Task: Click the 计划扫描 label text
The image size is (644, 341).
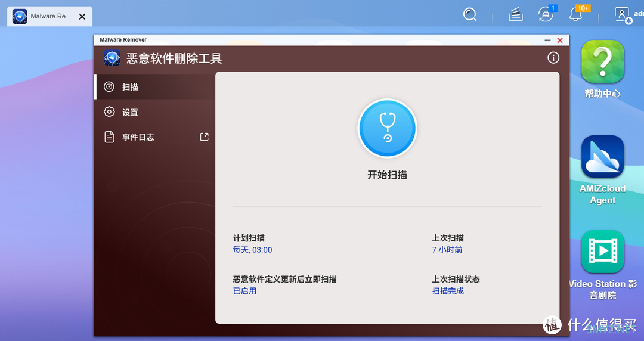Action: pyautogui.click(x=249, y=238)
